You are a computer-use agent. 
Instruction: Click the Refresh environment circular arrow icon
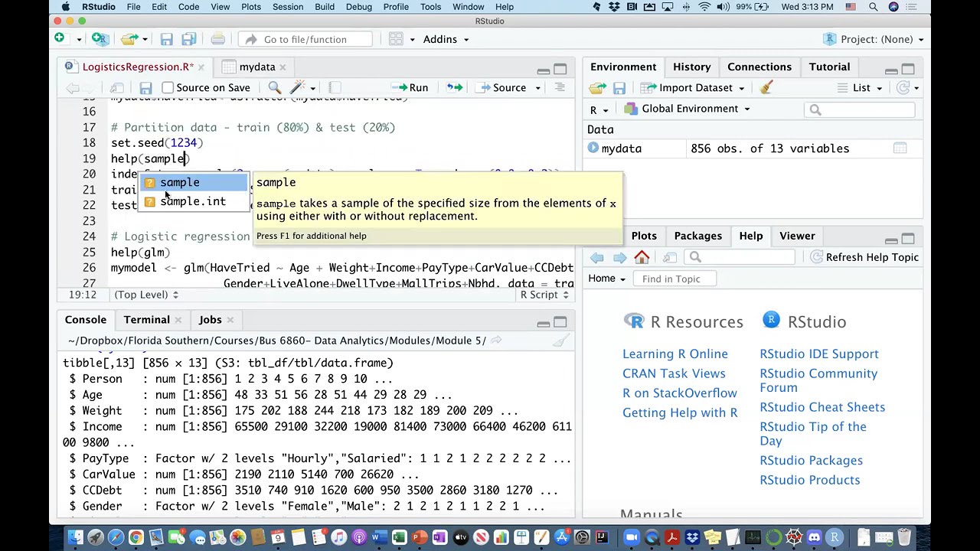pyautogui.click(x=903, y=88)
